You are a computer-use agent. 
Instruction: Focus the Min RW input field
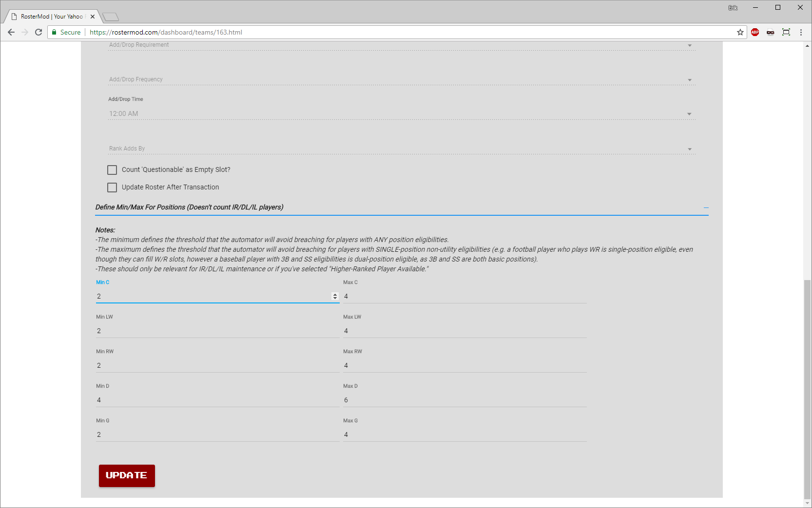coord(217,365)
